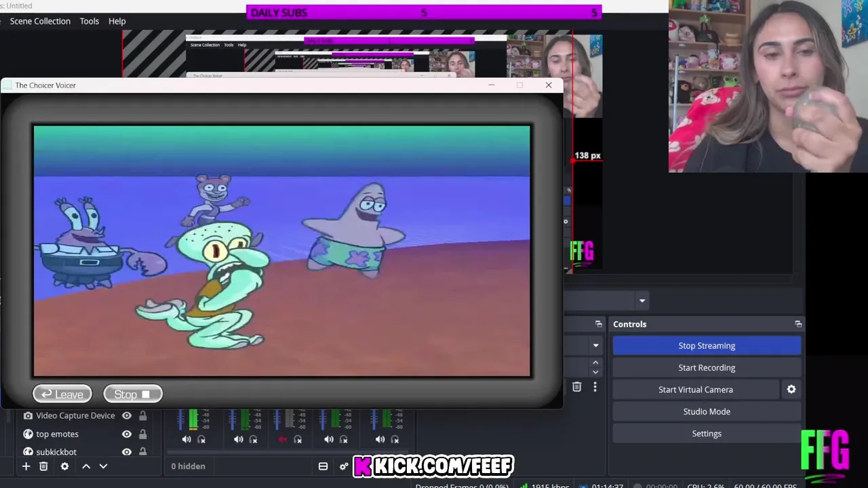Add a new source with the plus icon

pyautogui.click(x=26, y=466)
